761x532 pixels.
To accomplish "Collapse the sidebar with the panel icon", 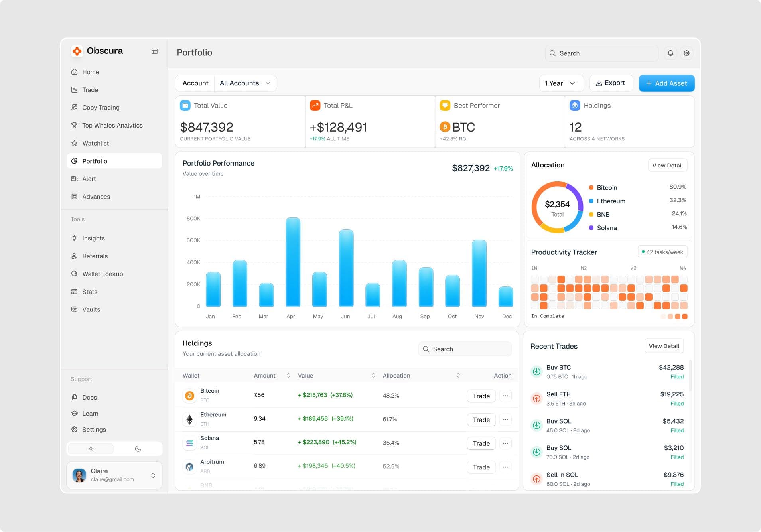I will 154,51.
